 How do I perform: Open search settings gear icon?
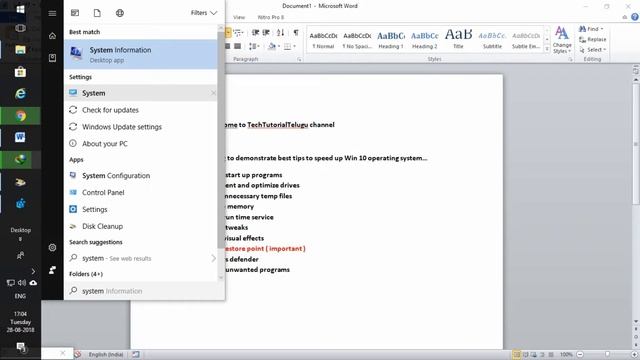(52, 247)
